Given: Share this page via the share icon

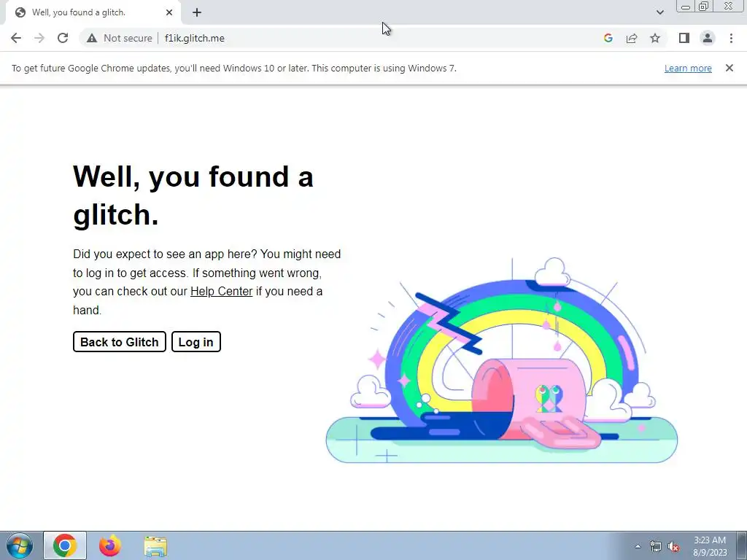Looking at the screenshot, I should [x=632, y=38].
